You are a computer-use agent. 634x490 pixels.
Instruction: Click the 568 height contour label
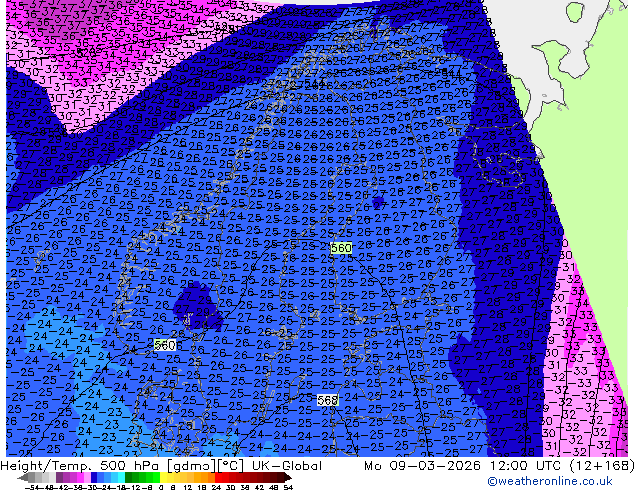327,400
